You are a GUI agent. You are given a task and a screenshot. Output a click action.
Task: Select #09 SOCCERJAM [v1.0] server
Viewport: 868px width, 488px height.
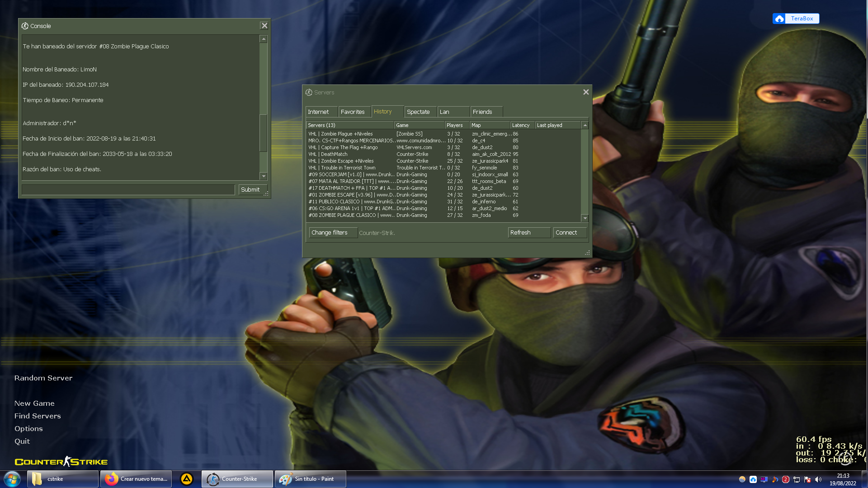tap(443, 174)
